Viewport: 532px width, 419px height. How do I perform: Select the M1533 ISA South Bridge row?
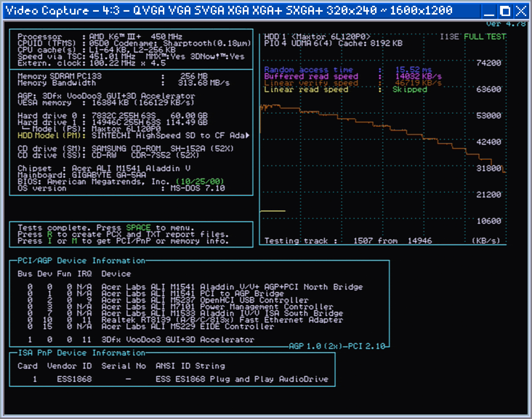tap(185, 313)
